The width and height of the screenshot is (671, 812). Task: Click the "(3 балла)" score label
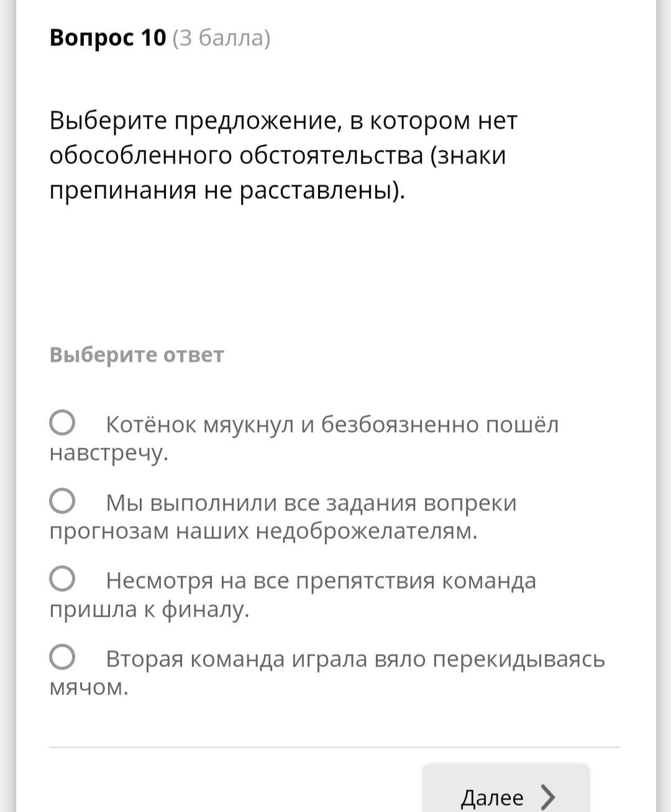221,38
